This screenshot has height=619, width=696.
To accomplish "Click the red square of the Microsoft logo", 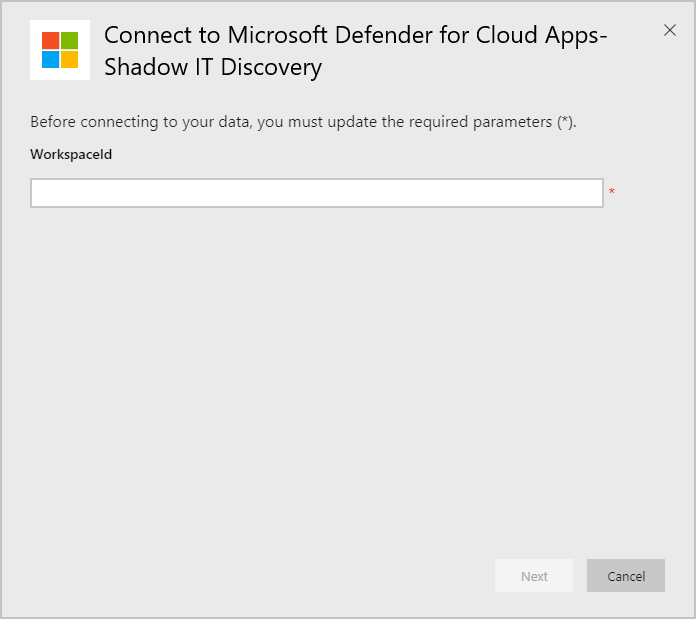I will click(x=50, y=40).
